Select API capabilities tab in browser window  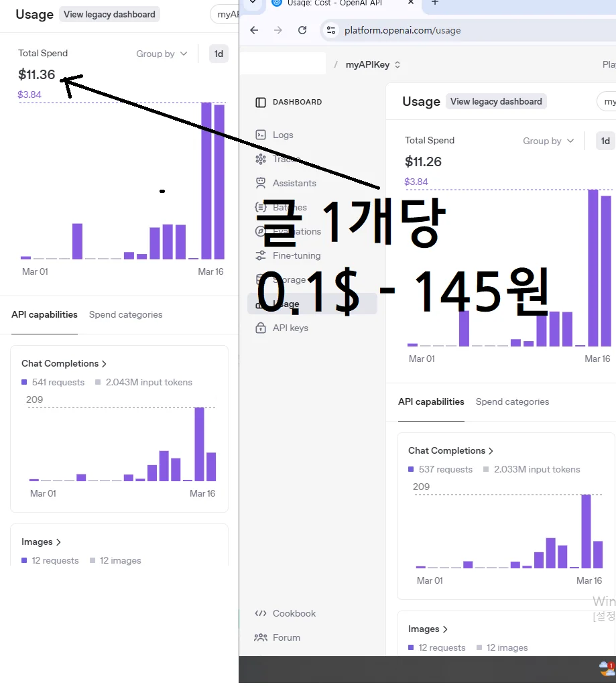pos(431,401)
